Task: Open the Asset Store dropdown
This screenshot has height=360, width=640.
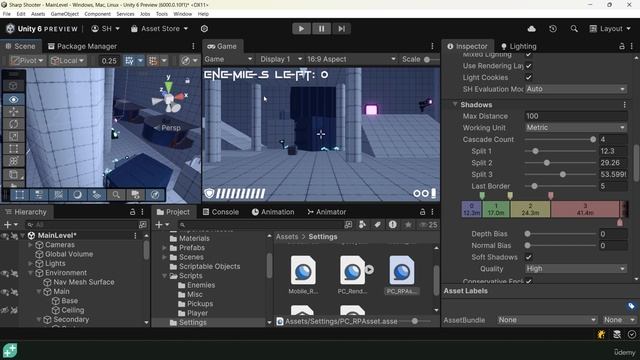Action: pyautogui.click(x=160, y=29)
